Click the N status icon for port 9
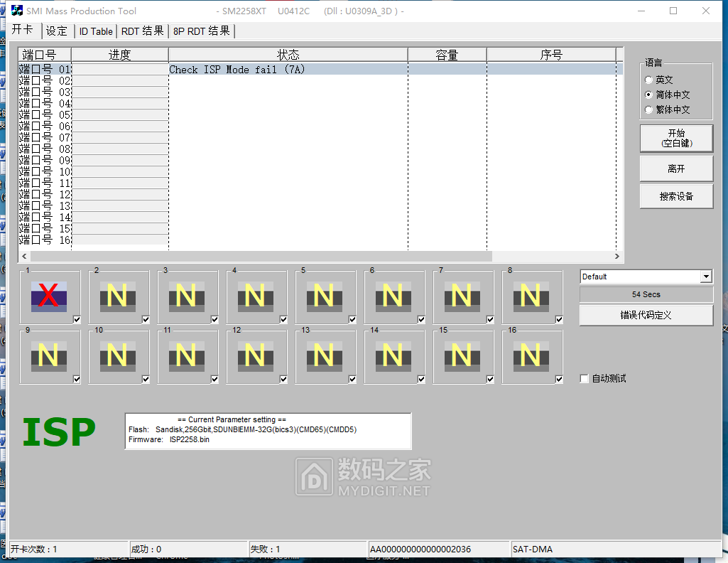 tap(49, 356)
